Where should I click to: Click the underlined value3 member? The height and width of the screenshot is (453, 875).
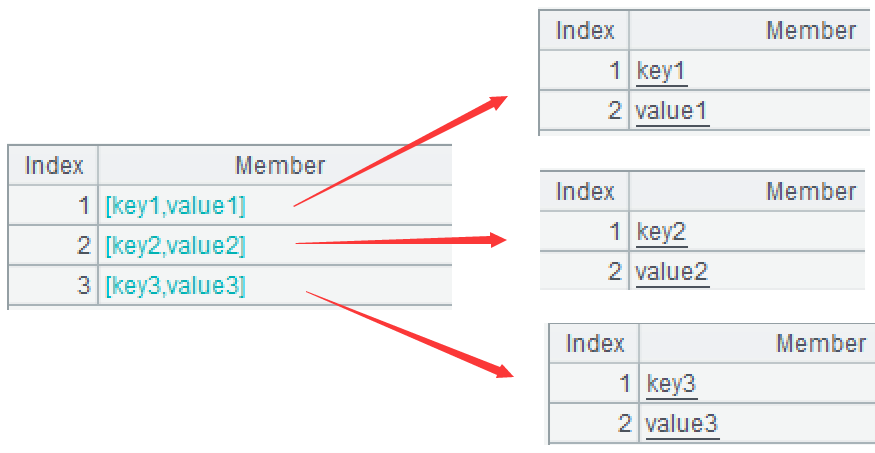682,423
